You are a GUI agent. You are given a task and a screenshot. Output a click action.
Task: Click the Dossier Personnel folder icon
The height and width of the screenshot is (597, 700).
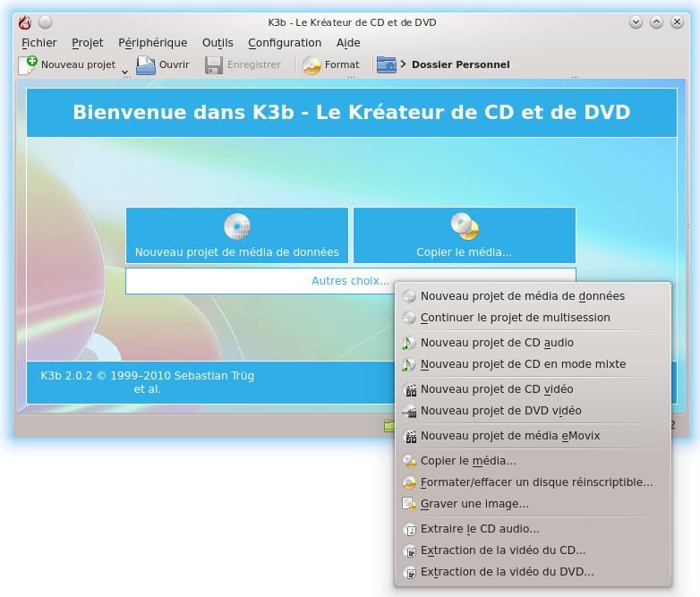tap(386, 64)
